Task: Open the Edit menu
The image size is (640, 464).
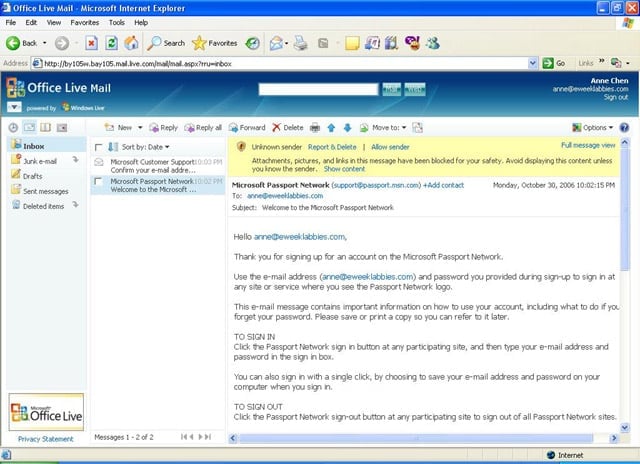Action: (31, 22)
